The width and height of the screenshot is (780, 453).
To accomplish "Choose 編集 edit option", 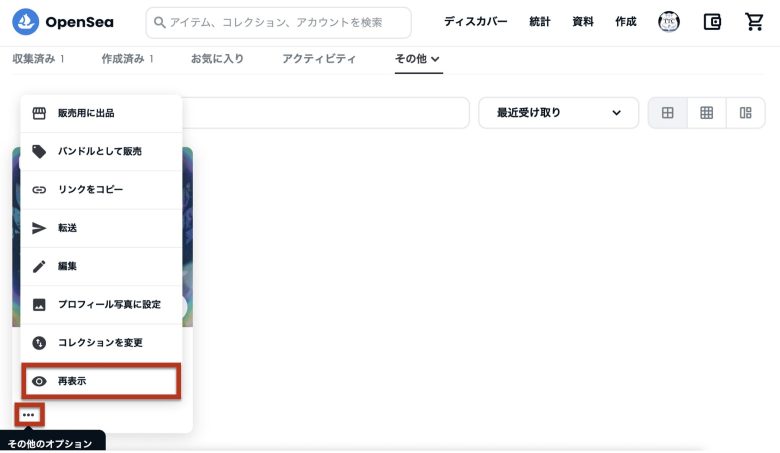I will pos(101,266).
